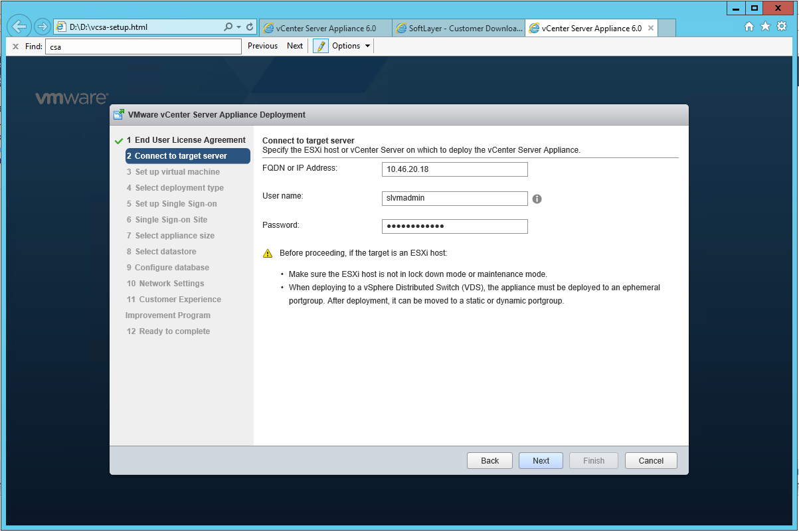Open the address bar search dropdown arrow
Image resolution: width=799 pixels, height=532 pixels.
pos(238,27)
